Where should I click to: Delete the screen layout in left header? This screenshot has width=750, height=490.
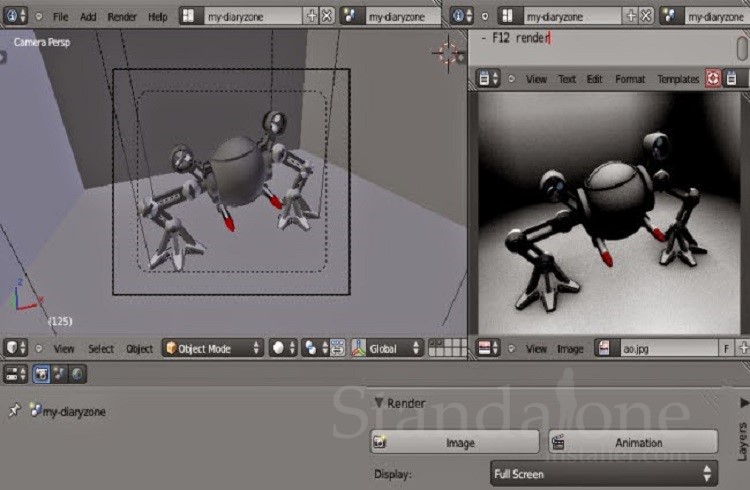pyautogui.click(x=327, y=16)
